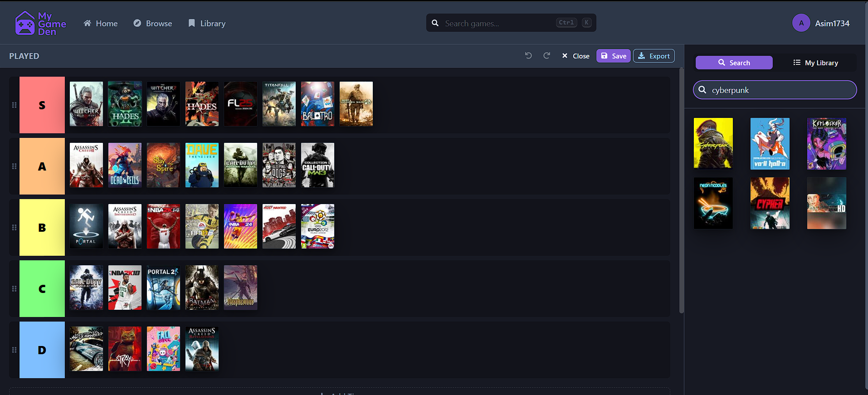Click the green C tier label

[x=42, y=288]
